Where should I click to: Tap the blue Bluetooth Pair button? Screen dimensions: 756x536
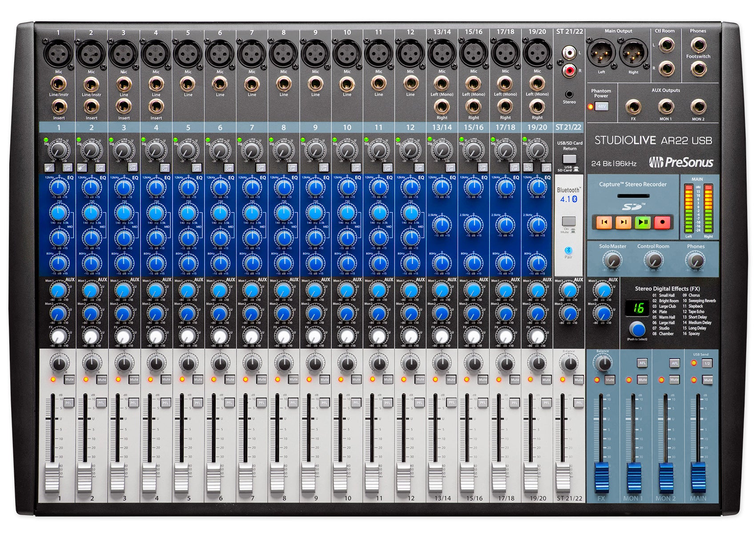click(568, 251)
